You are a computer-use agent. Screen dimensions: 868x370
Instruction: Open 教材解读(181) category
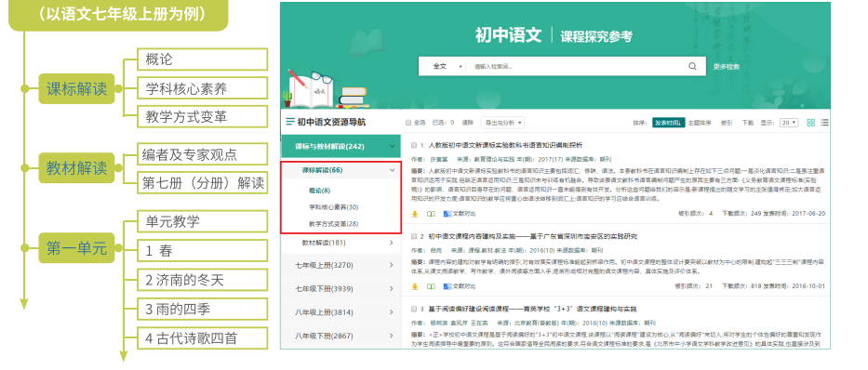(324, 243)
